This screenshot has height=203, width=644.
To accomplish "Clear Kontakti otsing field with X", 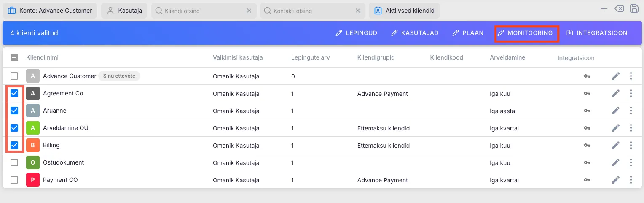I will pyautogui.click(x=358, y=11).
